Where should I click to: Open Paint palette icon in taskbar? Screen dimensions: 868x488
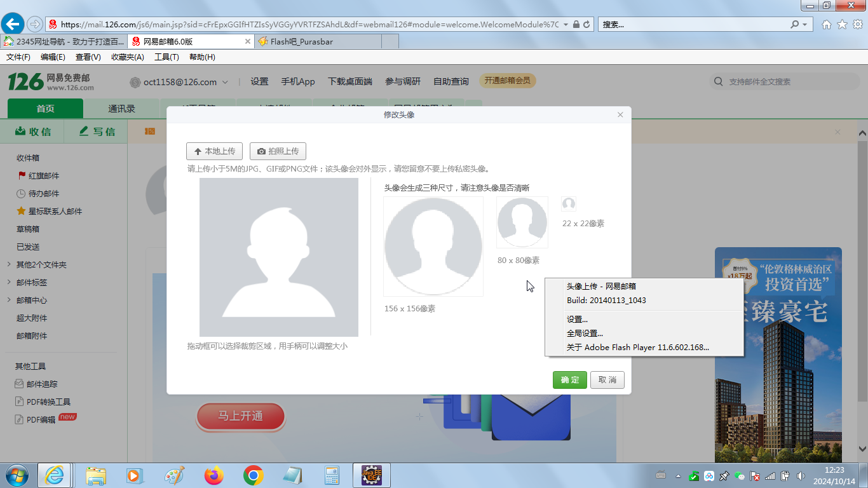tap(174, 475)
